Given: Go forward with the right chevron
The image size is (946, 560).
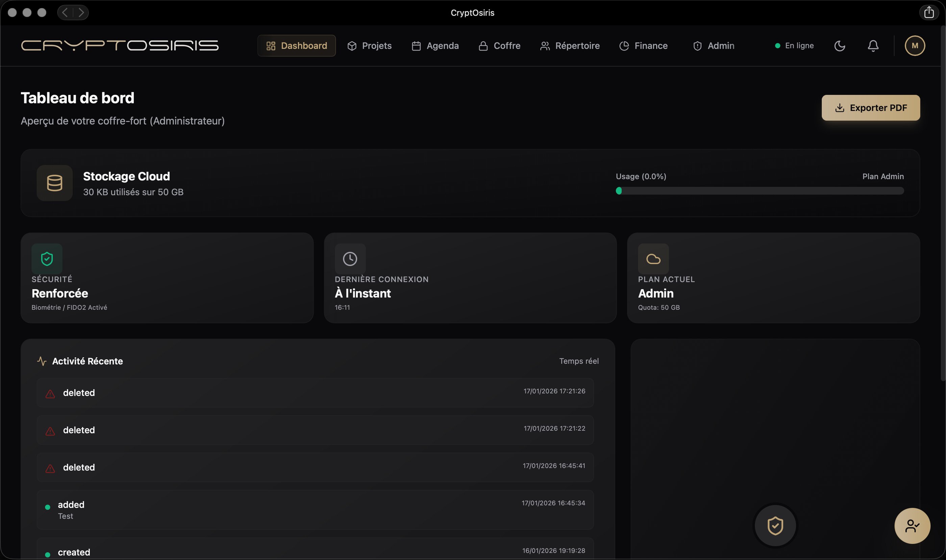Looking at the screenshot, I should coord(81,12).
